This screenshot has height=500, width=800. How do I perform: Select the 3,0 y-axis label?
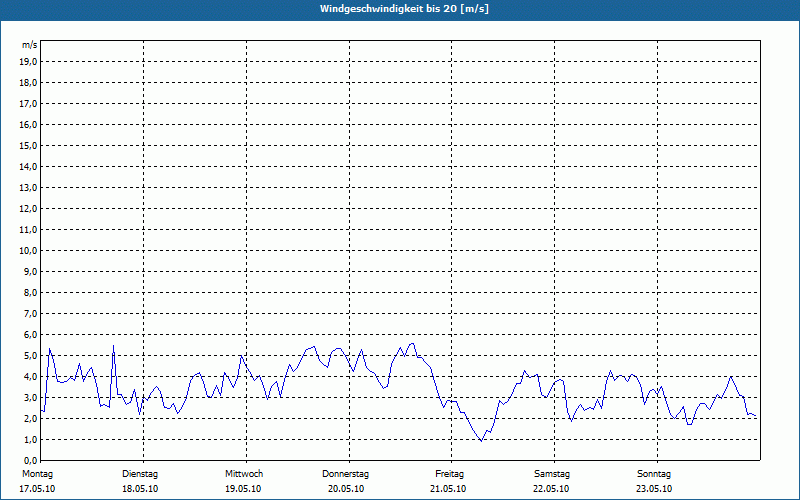[x=31, y=397]
